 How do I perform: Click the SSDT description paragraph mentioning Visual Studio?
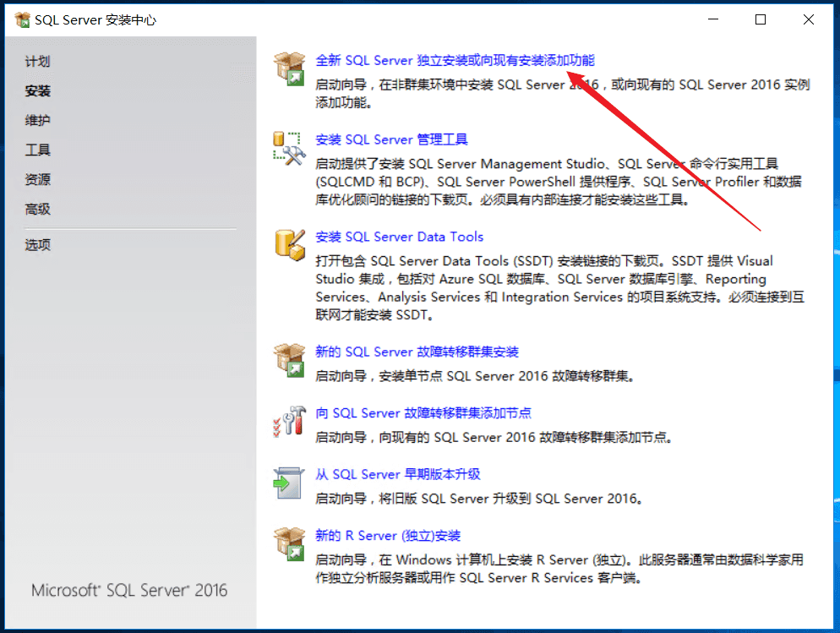559,287
